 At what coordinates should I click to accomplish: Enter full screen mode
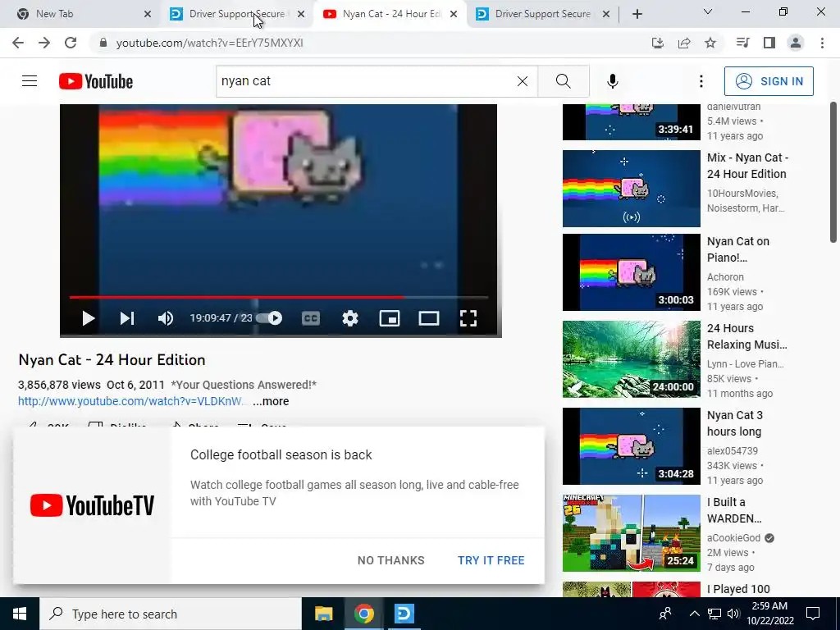click(x=468, y=318)
